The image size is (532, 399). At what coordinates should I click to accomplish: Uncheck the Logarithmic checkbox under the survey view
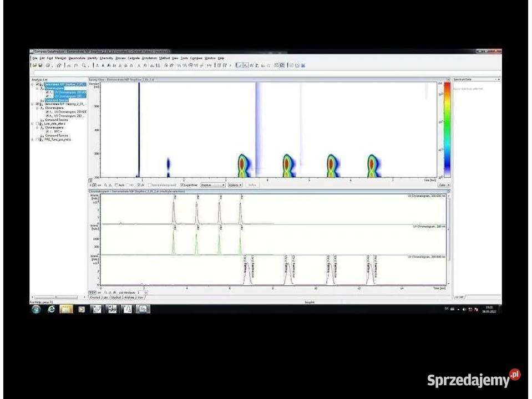(x=182, y=185)
